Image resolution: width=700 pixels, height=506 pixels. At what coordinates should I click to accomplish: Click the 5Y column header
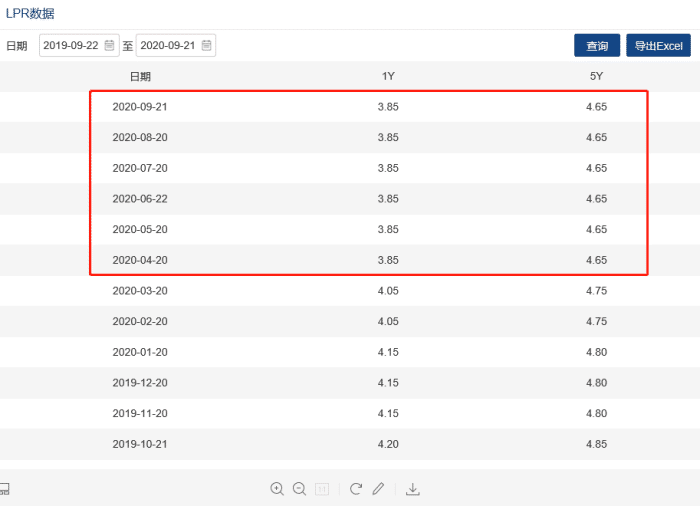[x=596, y=77]
